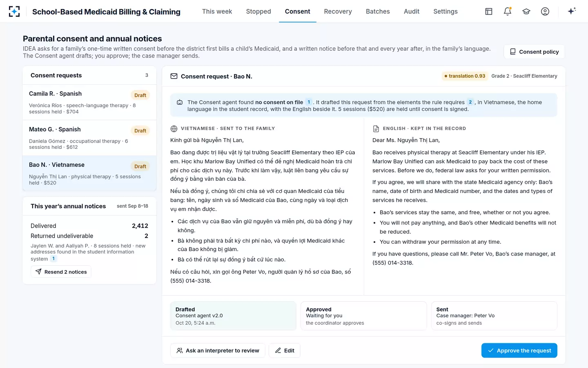The height and width of the screenshot is (368, 588).
Task: Select Bao N. Vietnamese consent request
Action: (x=89, y=173)
